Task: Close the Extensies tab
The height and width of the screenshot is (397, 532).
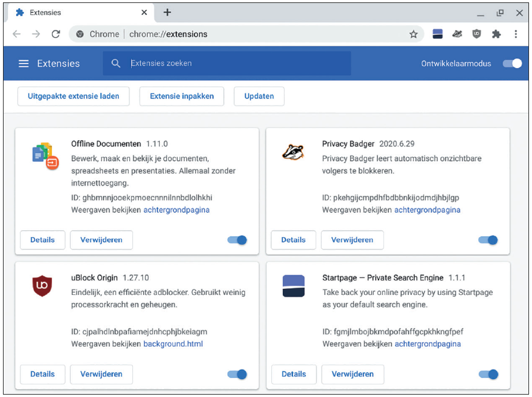Action: coord(144,13)
